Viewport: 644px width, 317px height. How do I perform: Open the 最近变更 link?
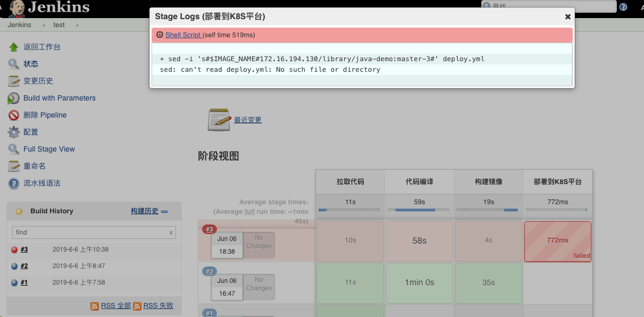click(247, 120)
